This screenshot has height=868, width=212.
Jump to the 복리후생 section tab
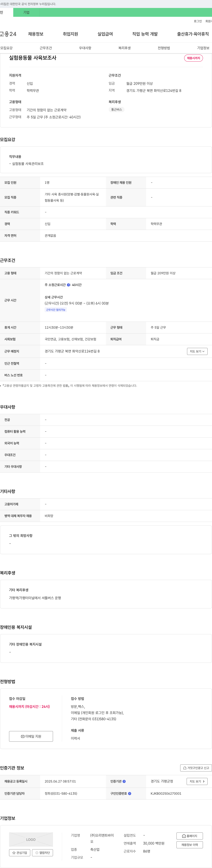(x=124, y=48)
